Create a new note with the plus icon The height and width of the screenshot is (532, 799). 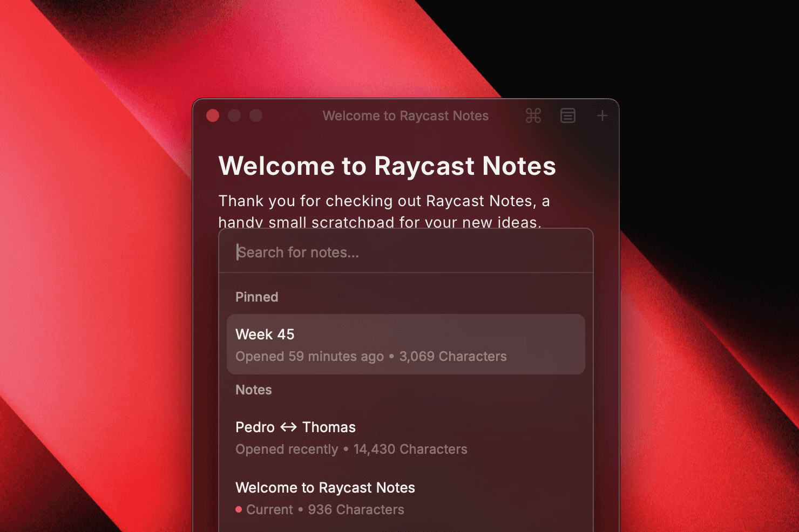click(602, 115)
